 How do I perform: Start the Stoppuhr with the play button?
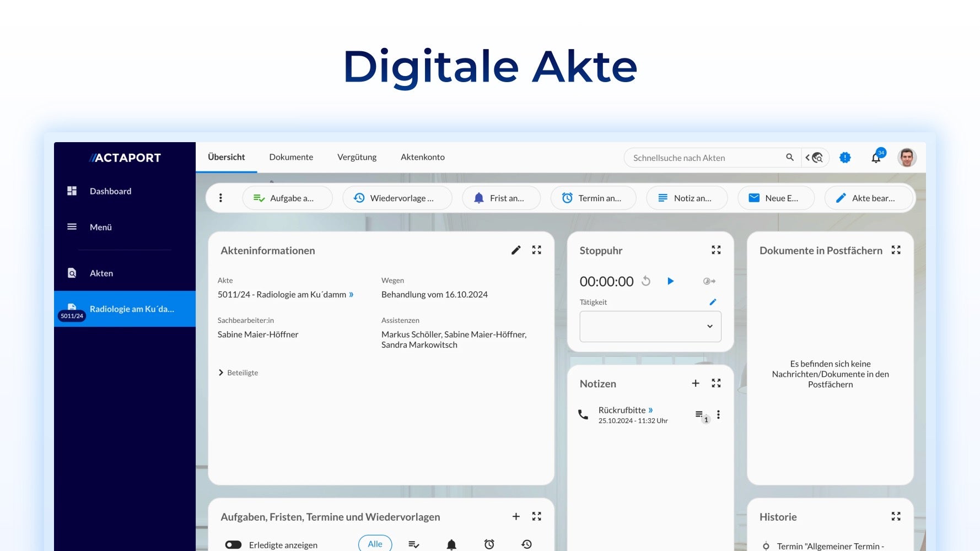pos(670,281)
